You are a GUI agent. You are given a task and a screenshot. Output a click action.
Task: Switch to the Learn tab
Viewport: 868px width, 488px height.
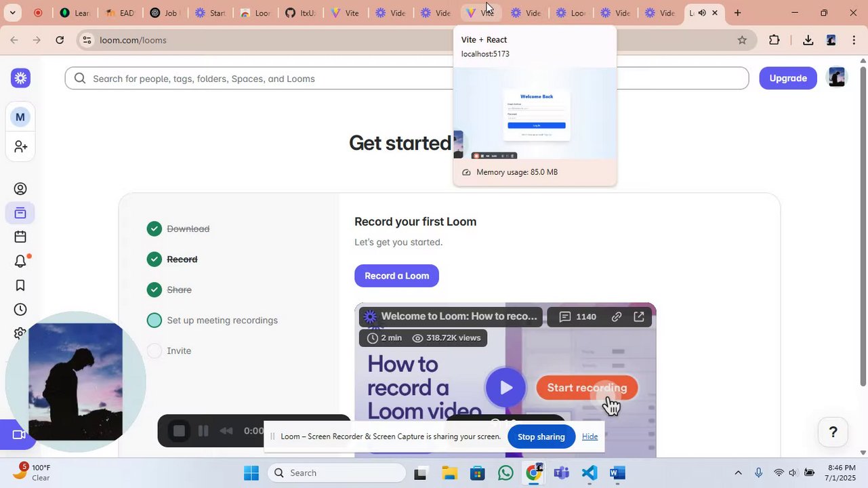75,13
